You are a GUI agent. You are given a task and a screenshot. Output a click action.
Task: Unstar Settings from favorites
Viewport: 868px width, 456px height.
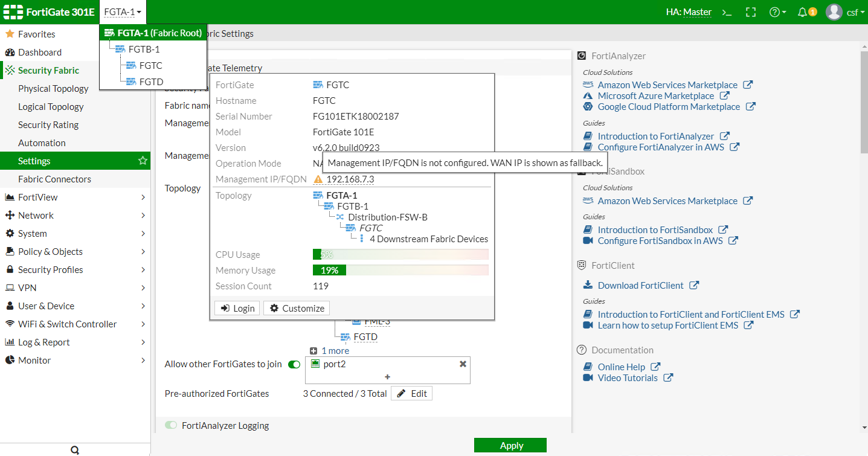[143, 161]
